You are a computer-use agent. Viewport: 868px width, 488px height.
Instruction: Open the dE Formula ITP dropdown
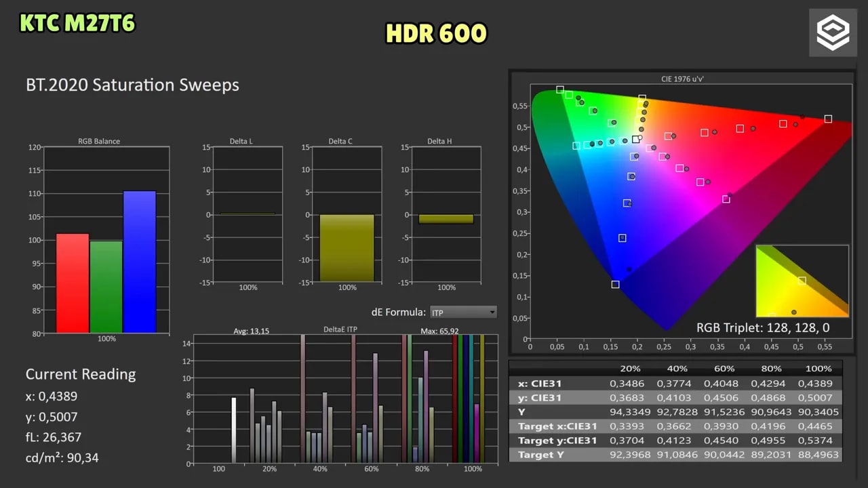pyautogui.click(x=463, y=312)
